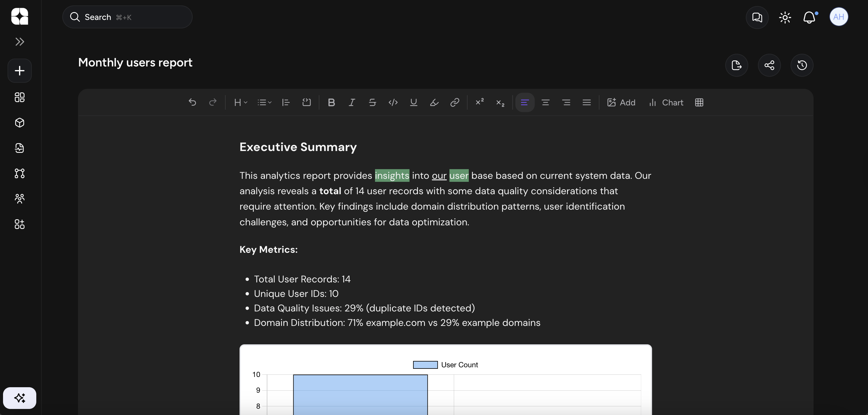Apply italic to selected text

coord(351,102)
